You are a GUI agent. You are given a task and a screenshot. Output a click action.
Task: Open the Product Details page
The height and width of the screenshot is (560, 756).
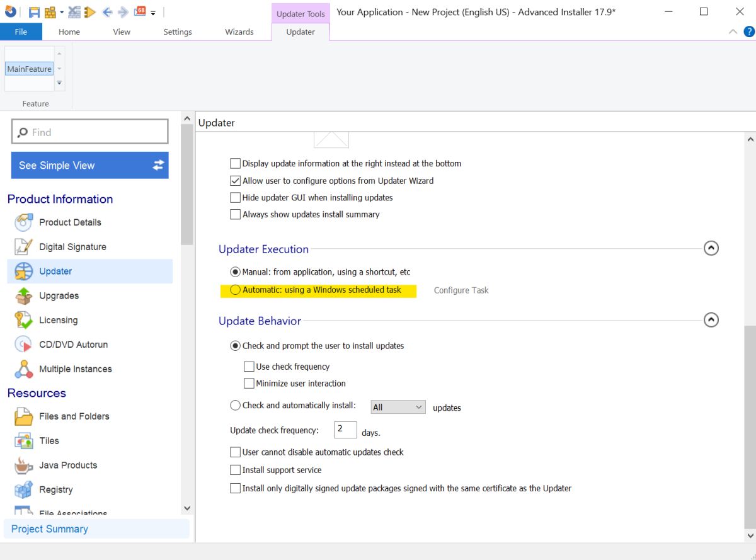(70, 222)
